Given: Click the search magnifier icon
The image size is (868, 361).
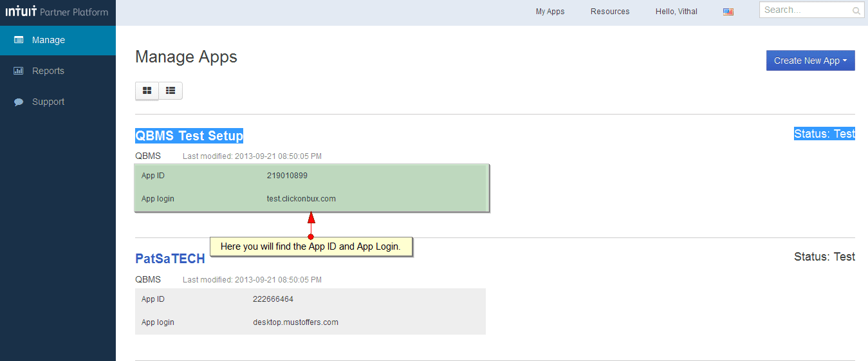Looking at the screenshot, I should point(856,10).
